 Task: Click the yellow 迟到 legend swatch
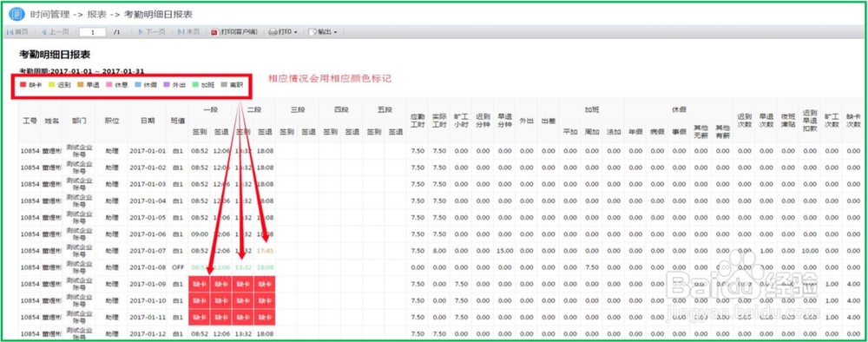tap(51, 85)
